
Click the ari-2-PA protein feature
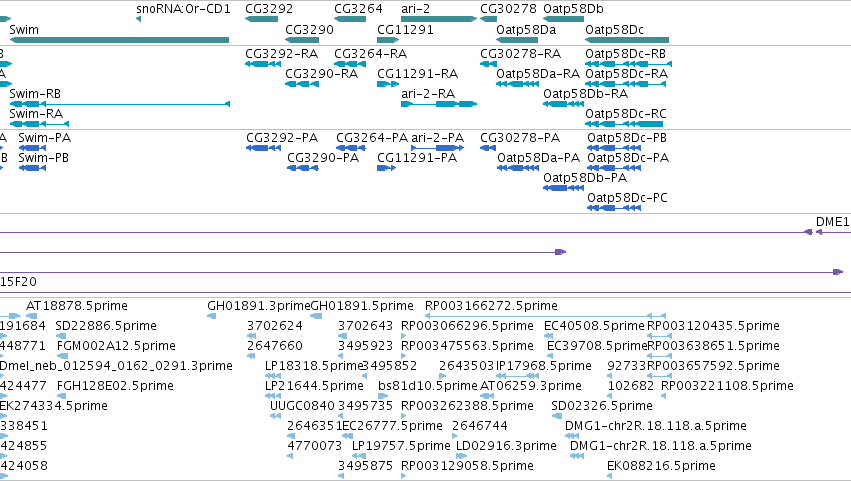coord(437,148)
